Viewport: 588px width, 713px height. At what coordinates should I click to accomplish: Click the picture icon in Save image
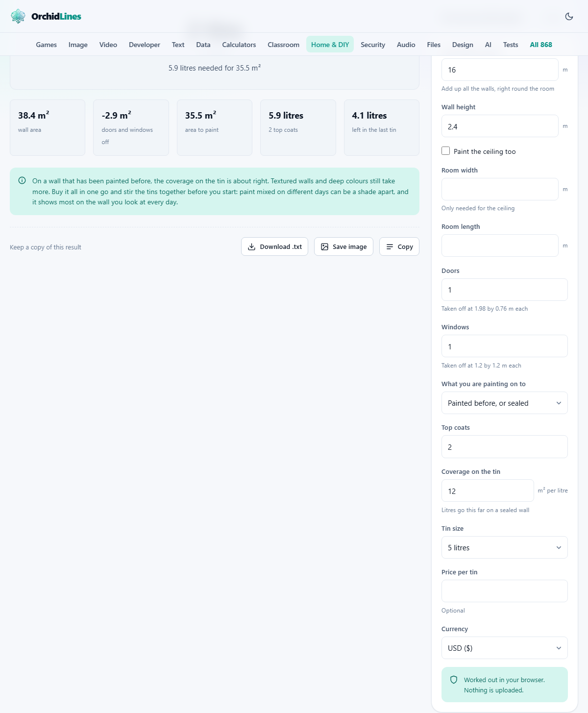pyautogui.click(x=324, y=246)
